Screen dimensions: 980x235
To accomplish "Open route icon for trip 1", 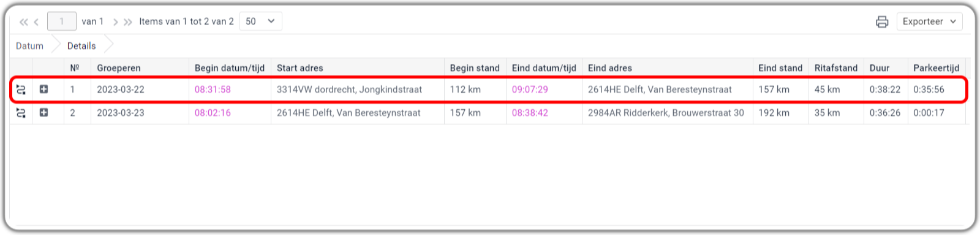I will tap(21, 90).
